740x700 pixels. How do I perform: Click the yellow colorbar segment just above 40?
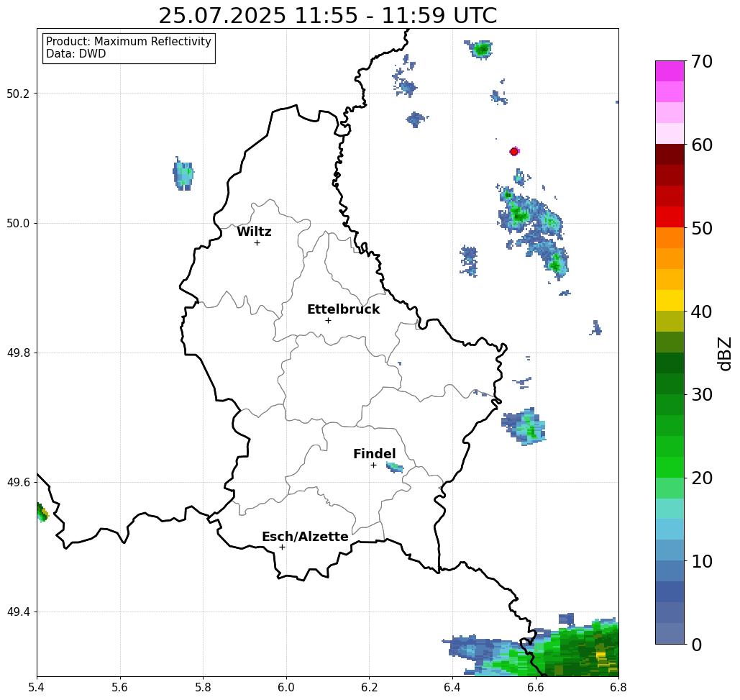670,300
